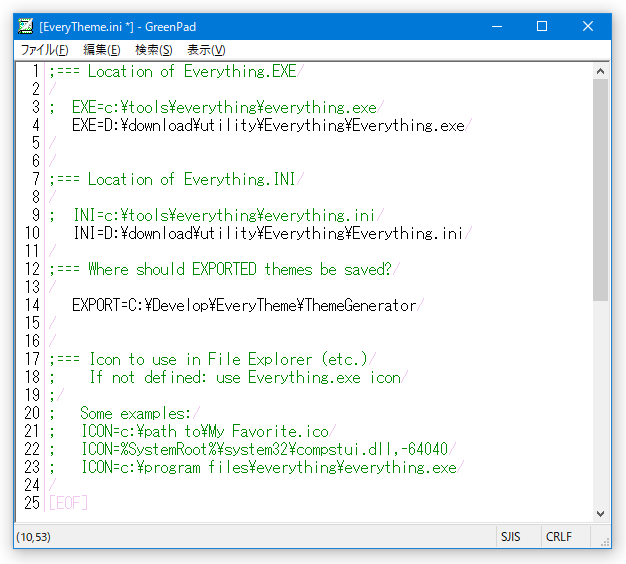Click the window resize grip in the status bar
The image size is (626, 564).
click(x=605, y=542)
